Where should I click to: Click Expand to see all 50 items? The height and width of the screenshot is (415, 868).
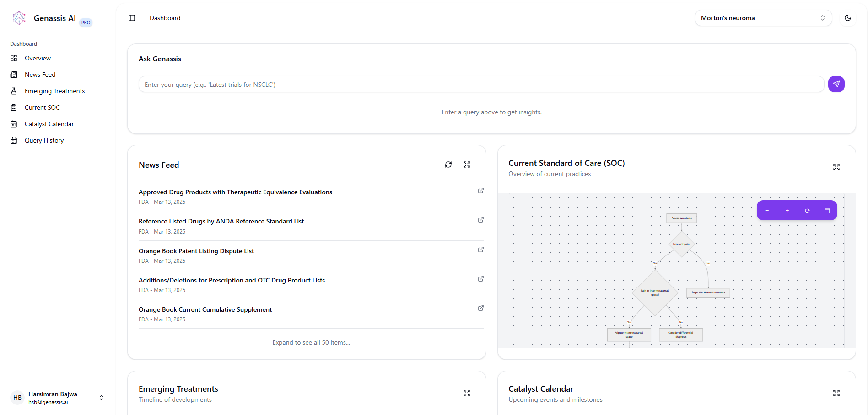[x=311, y=342]
